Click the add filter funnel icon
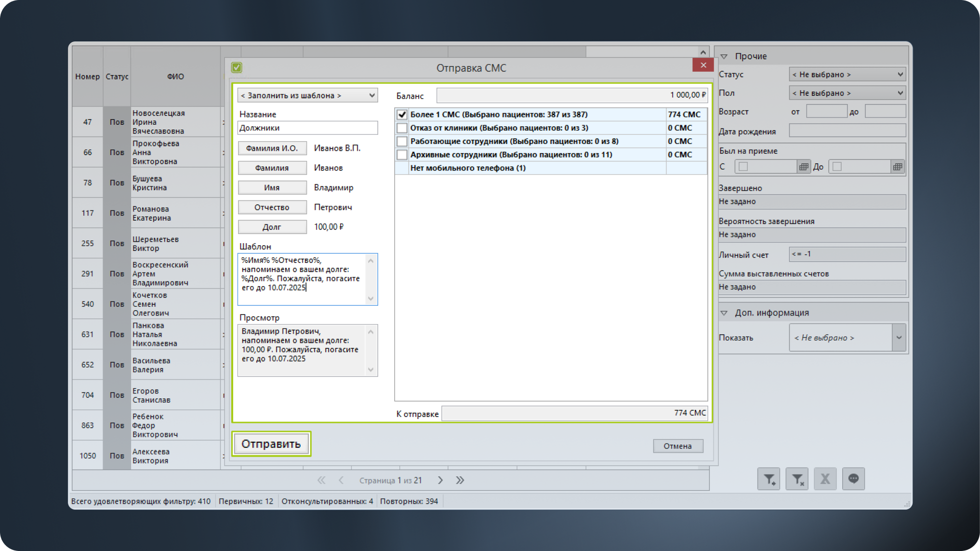Viewport: 980px width, 551px height. [x=768, y=479]
